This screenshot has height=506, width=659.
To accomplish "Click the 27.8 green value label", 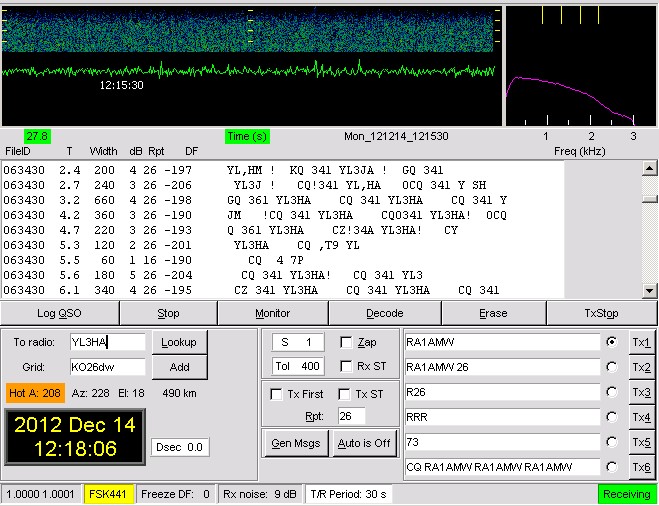I will click(x=37, y=136).
